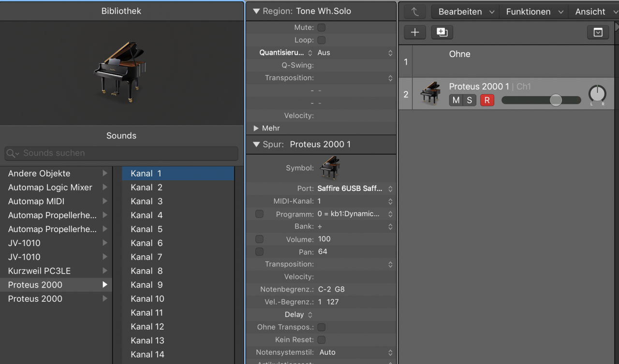This screenshot has height=364, width=619.
Task: Select Kanal 1 in library list
Action: click(x=178, y=174)
